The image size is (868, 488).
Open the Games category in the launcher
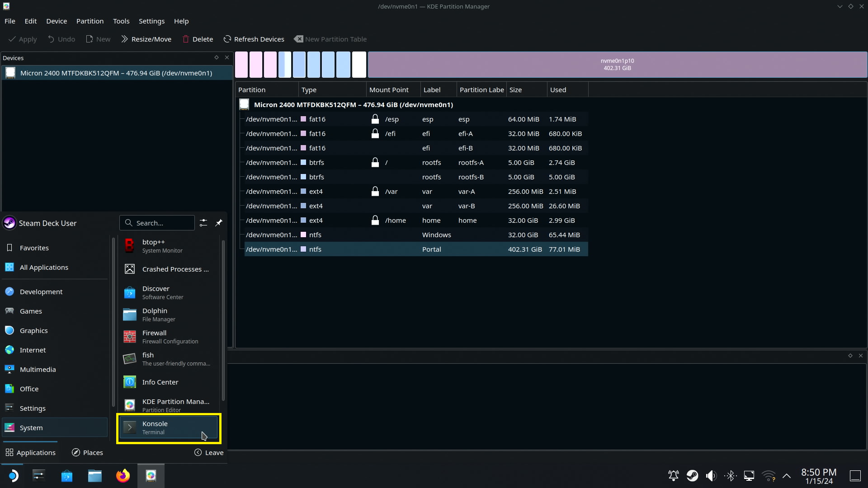31,311
